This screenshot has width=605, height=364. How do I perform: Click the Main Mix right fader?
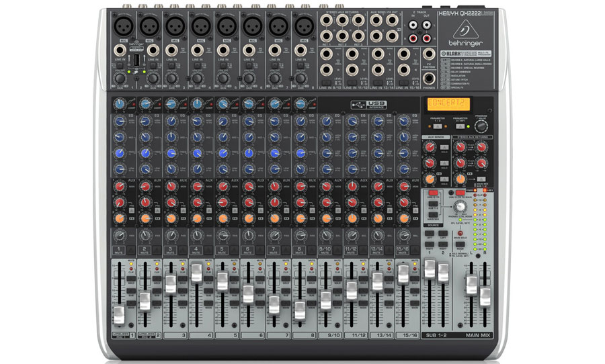point(485,297)
